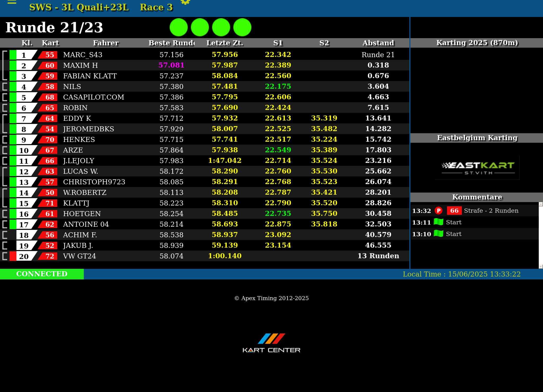This screenshot has width=543, height=392.
Task: Select driver MARC_S43 name
Action: (x=83, y=55)
